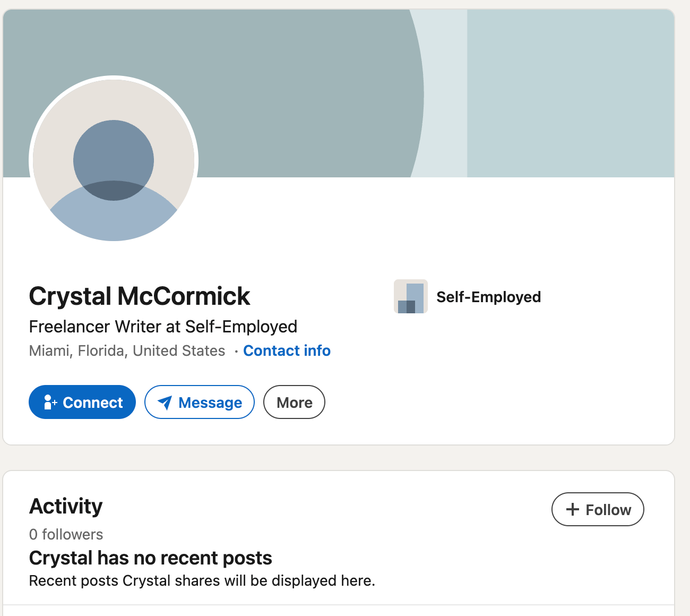Click the 'Recent posts Crystal shares' description
The image size is (690, 616).
pos(202,580)
